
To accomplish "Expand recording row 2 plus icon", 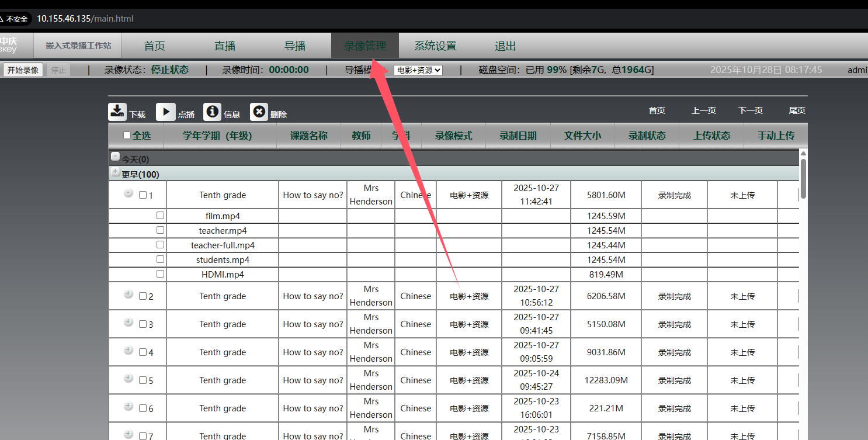I will coord(129,295).
